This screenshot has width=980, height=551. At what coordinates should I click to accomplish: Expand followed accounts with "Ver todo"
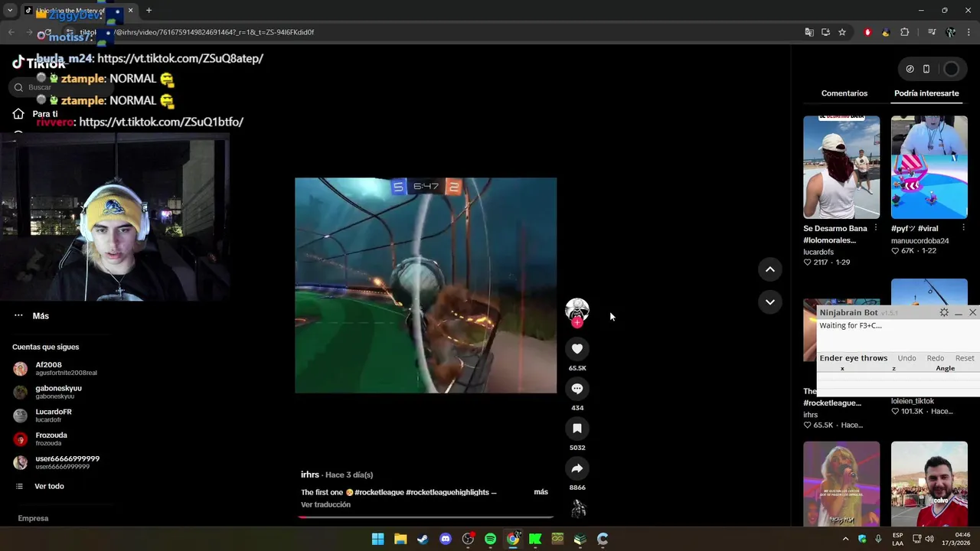tap(49, 486)
